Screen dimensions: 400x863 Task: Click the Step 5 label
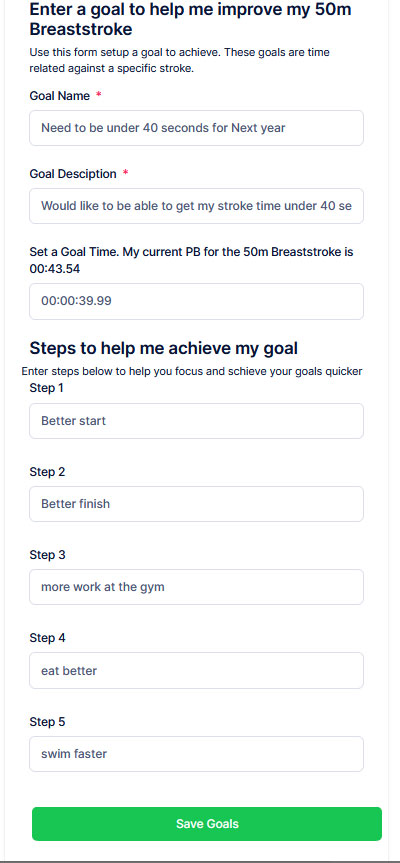47,722
